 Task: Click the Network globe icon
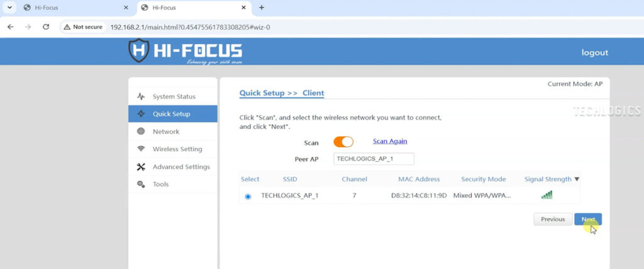[x=141, y=132]
